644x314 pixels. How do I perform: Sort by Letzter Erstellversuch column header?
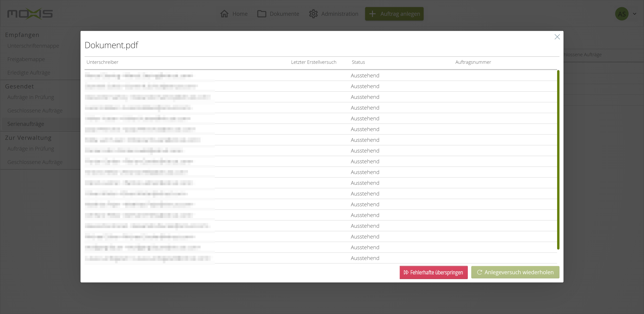tap(313, 62)
